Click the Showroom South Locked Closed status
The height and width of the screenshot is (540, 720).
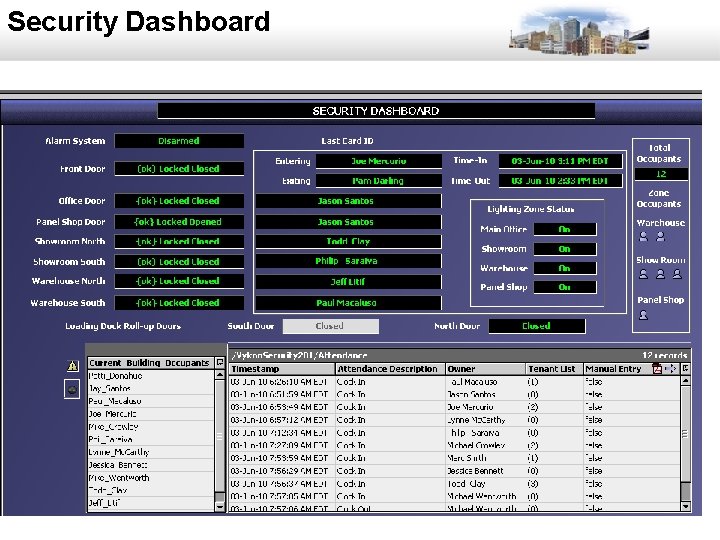pos(179,262)
